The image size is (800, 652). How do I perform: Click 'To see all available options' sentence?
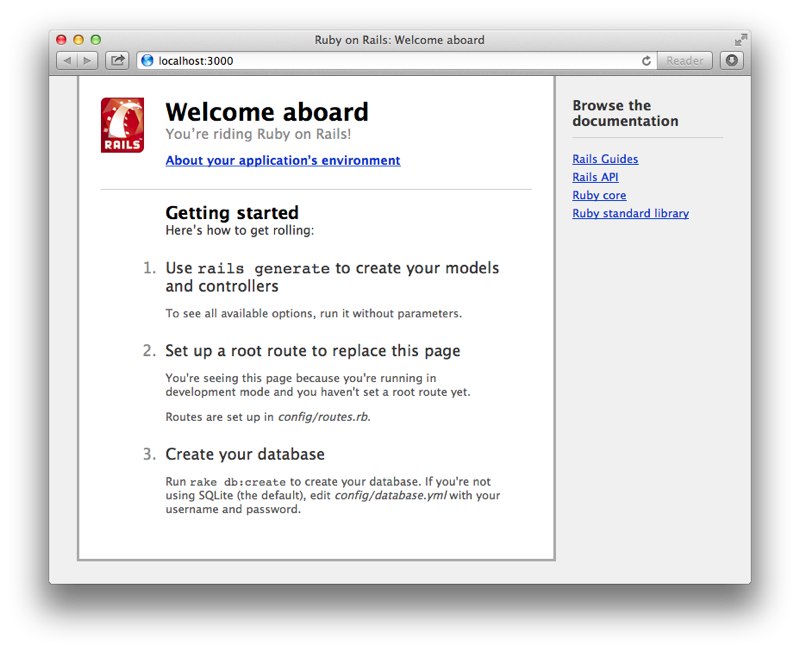click(314, 313)
